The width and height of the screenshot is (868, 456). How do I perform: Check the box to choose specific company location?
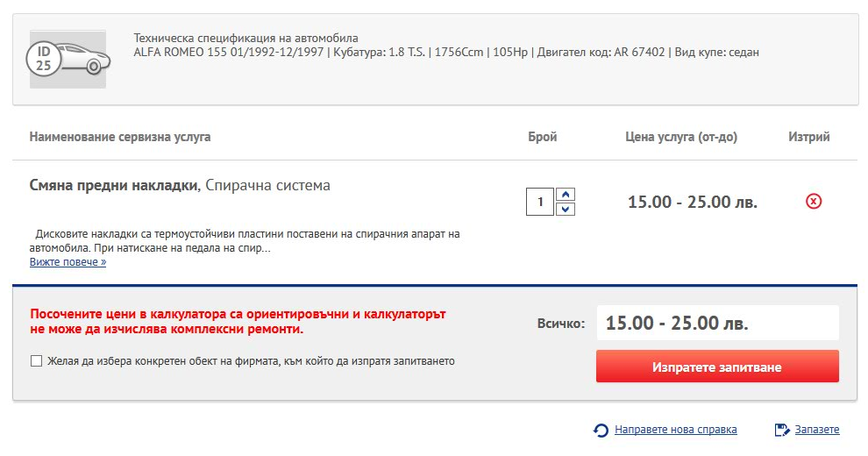pyautogui.click(x=36, y=360)
